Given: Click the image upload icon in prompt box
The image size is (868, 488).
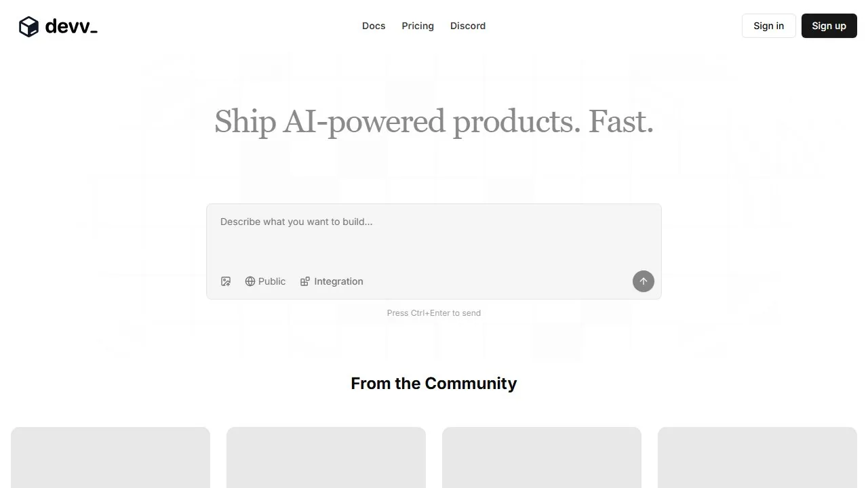Looking at the screenshot, I should [x=226, y=281].
